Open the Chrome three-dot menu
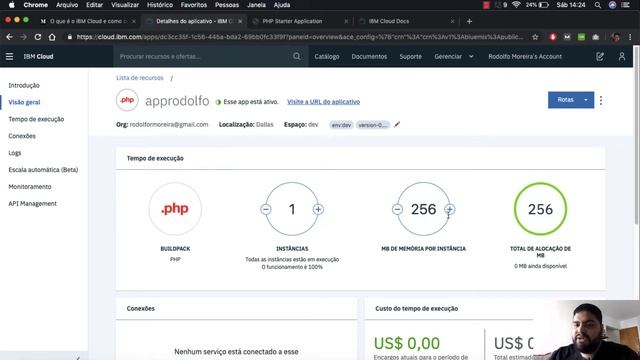 click(630, 37)
